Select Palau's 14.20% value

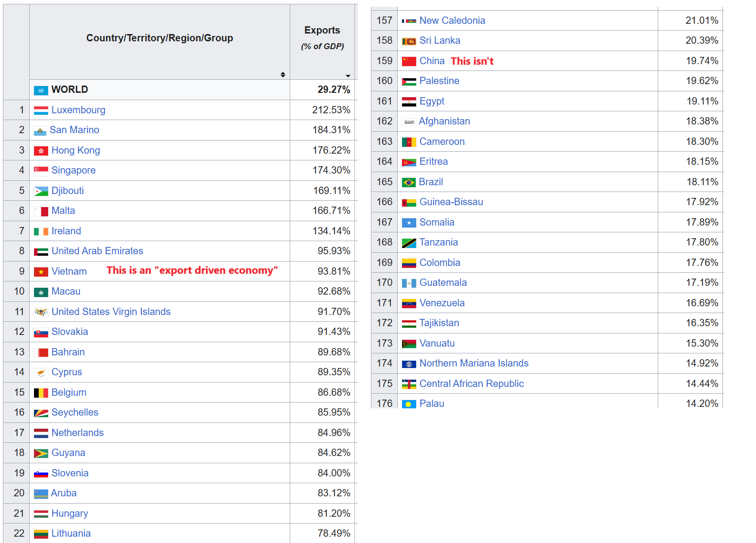702,403
